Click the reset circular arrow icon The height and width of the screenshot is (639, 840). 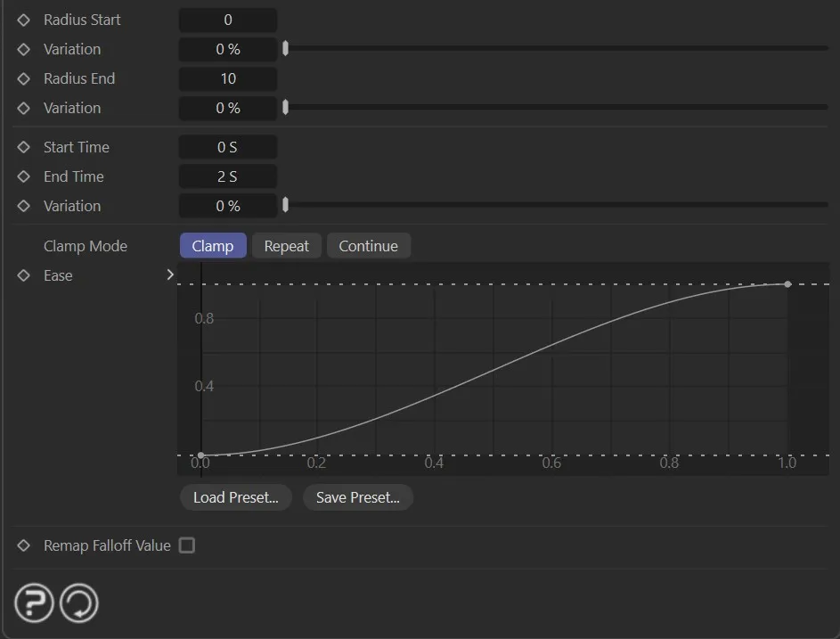pos(79,603)
